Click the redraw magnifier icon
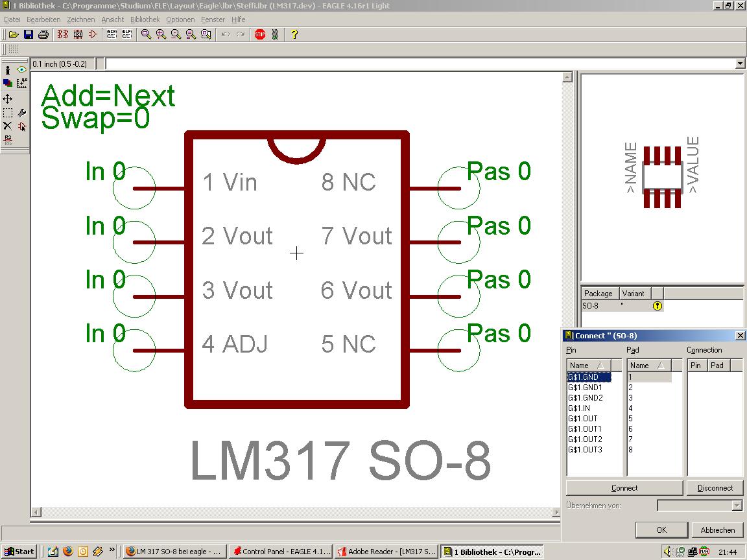The width and height of the screenshot is (747, 560). point(191,34)
